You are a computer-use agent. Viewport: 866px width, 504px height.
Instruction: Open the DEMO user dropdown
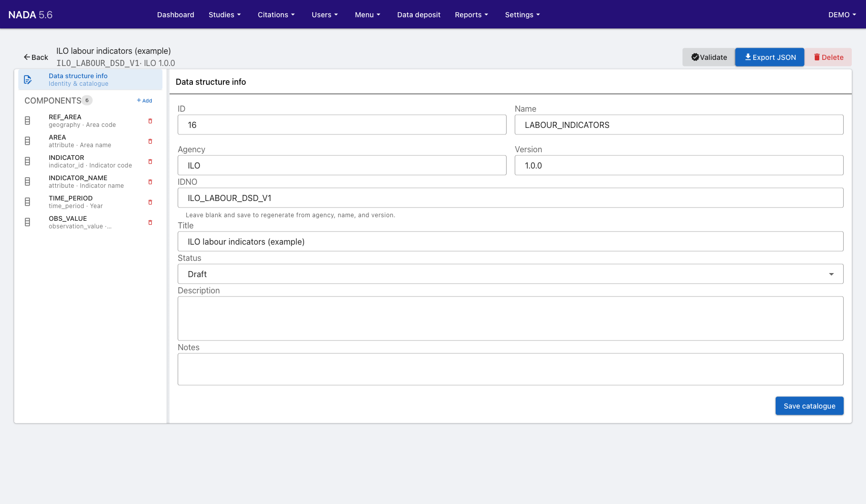pos(842,15)
